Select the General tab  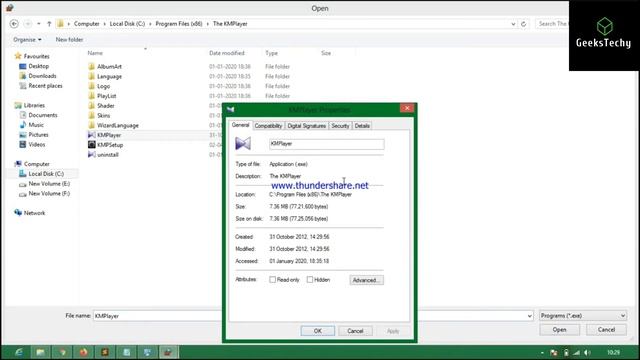pyautogui.click(x=240, y=125)
